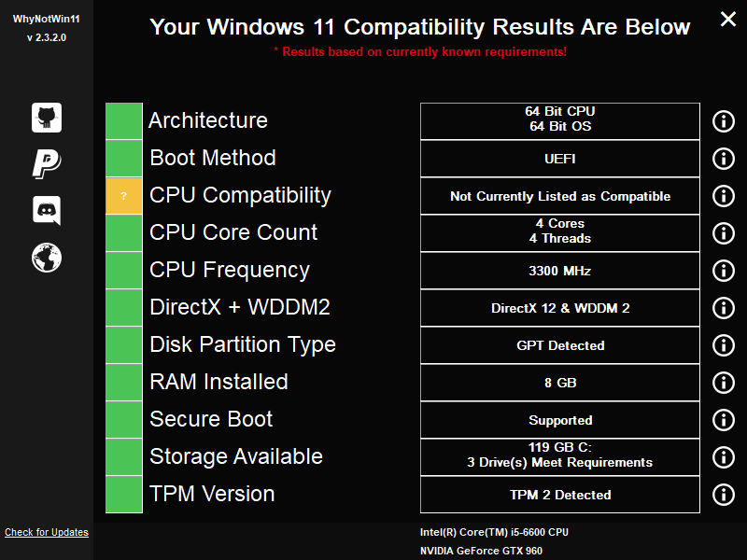
Task: Open the GitHub repository icon
Action: [46, 118]
